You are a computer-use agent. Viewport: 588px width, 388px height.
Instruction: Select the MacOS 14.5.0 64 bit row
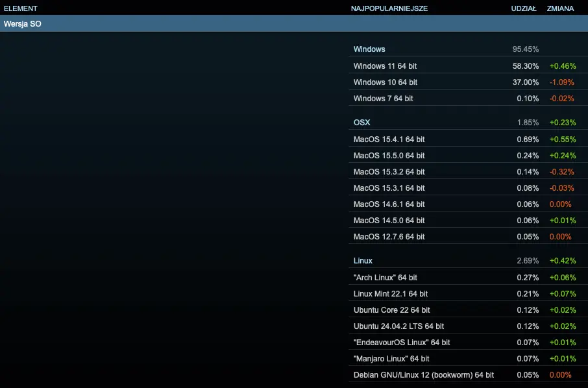tap(469, 221)
